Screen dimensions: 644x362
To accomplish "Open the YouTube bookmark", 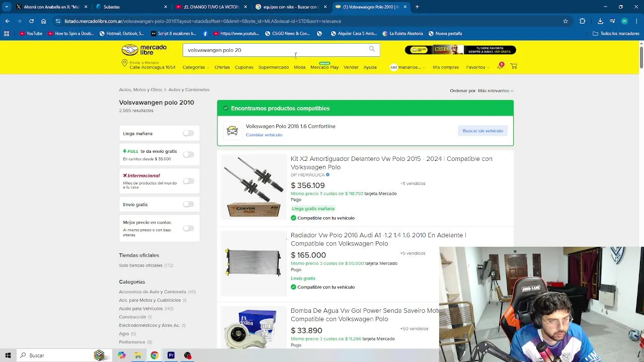I will (x=31, y=34).
